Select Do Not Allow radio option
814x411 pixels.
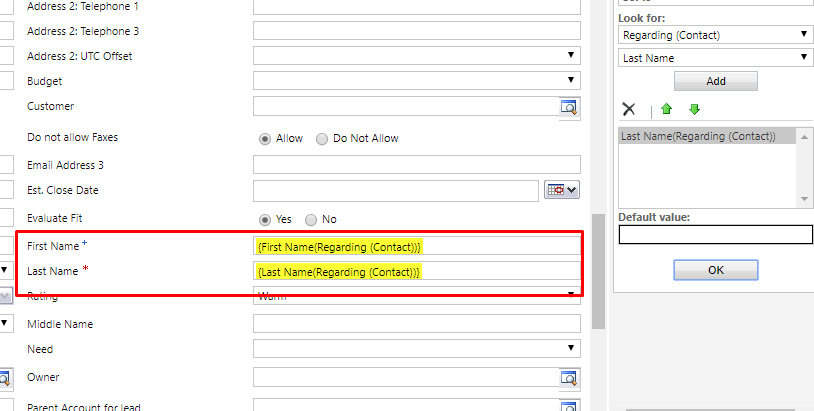(322, 139)
